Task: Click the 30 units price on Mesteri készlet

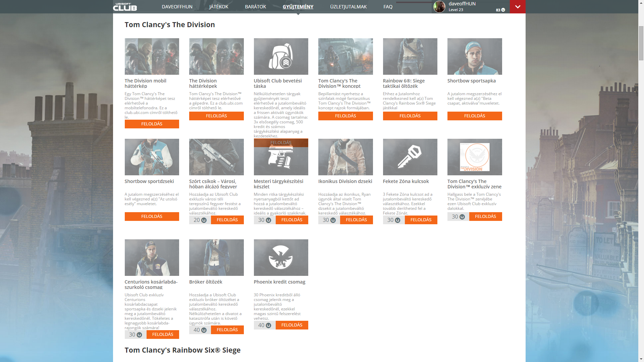Action: pos(265,220)
